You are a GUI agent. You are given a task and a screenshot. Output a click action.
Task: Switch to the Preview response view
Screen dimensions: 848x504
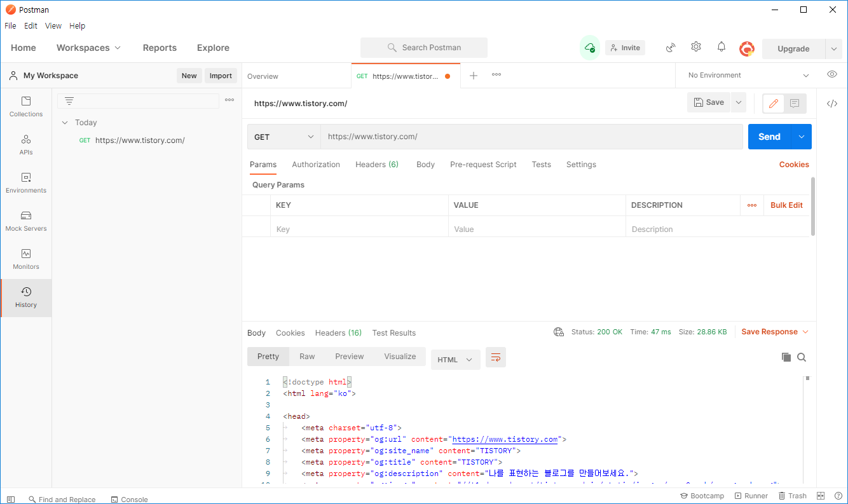pos(350,357)
